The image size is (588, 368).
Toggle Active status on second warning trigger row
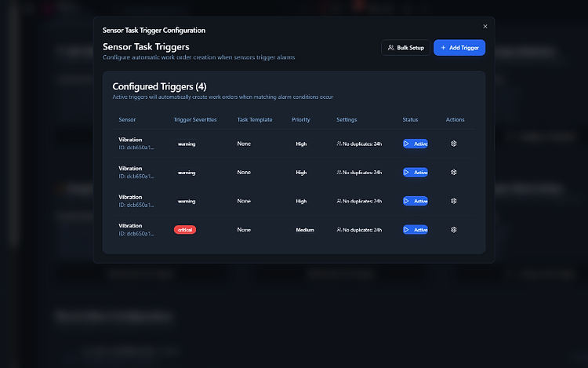[x=415, y=172]
